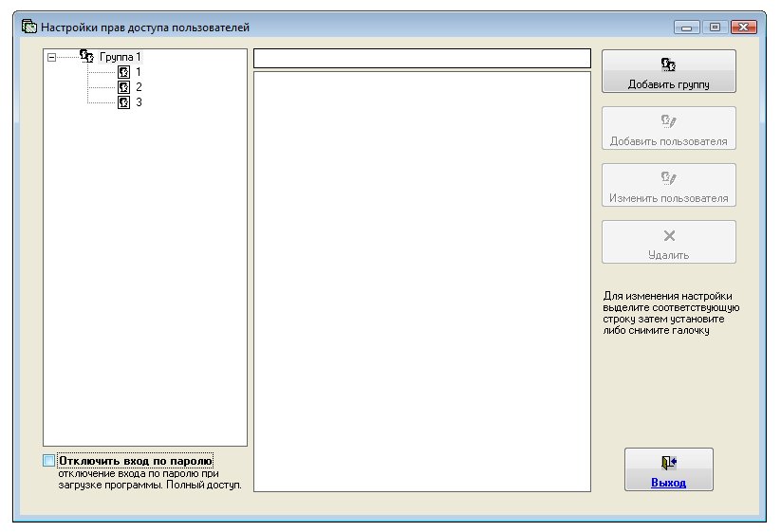Click the icon for user 3

pyautogui.click(x=123, y=102)
